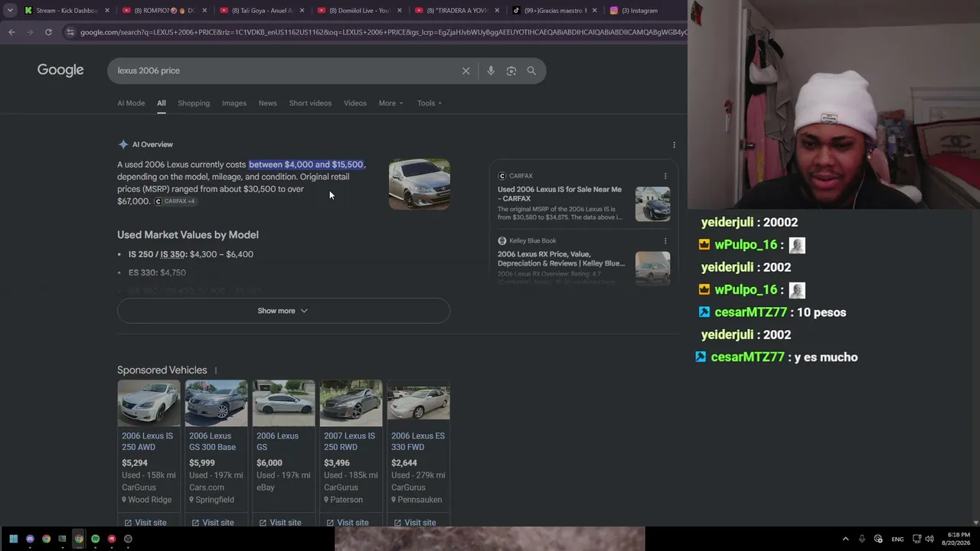Click the Sponsored Vehicles info dots icon

pyautogui.click(x=215, y=370)
